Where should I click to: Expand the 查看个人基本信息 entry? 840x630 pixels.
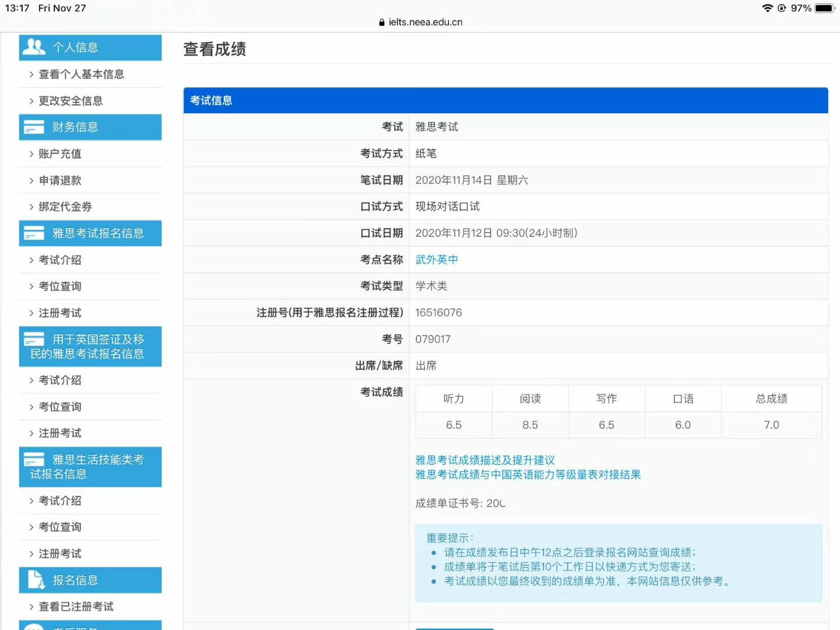pyautogui.click(x=82, y=74)
